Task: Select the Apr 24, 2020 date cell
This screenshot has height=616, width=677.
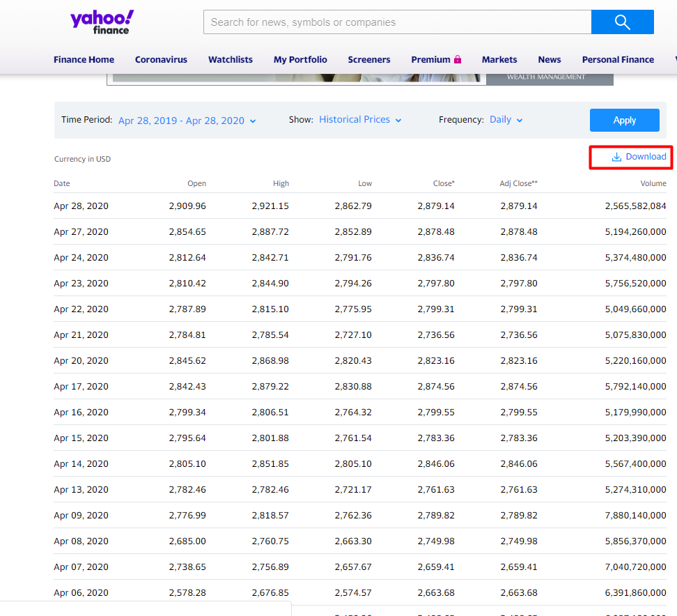Action: [x=81, y=258]
